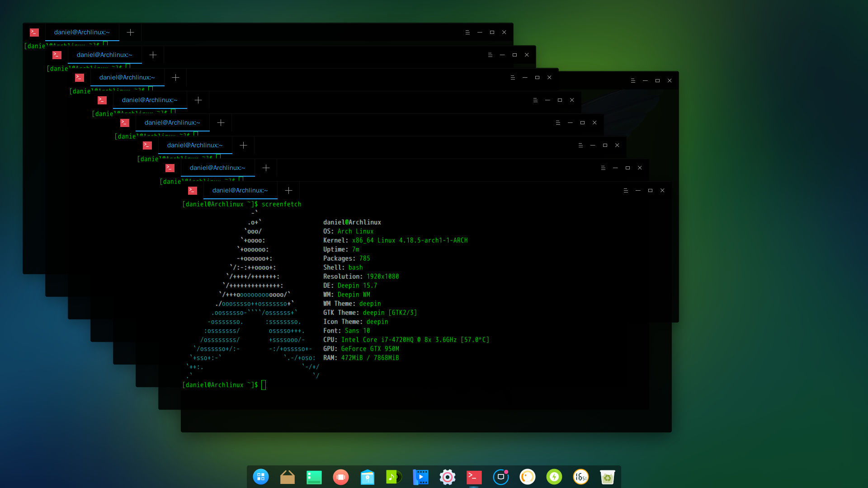Open Control Center gear icon in the dock
Image resolution: width=868 pixels, height=488 pixels.
447,477
